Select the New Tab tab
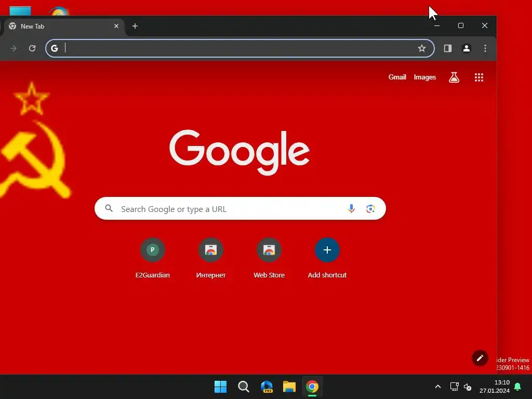This screenshot has height=399, width=532. (x=64, y=26)
